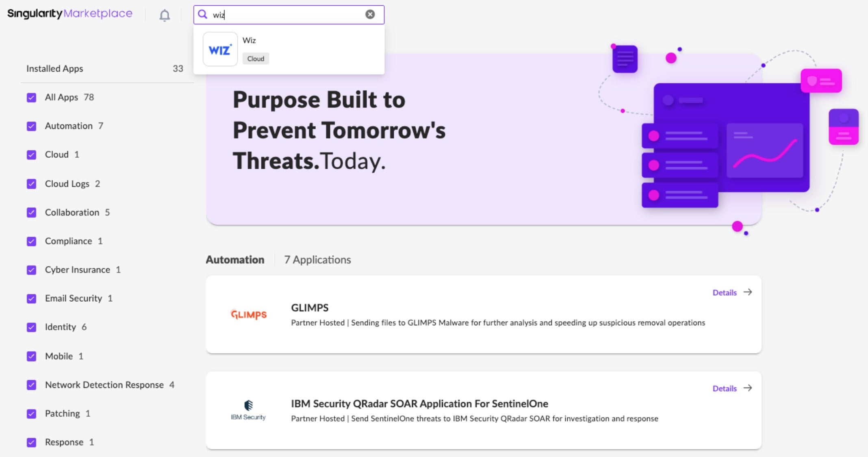Select the Wiz search suggestion
The image size is (868, 457).
tap(249, 40)
